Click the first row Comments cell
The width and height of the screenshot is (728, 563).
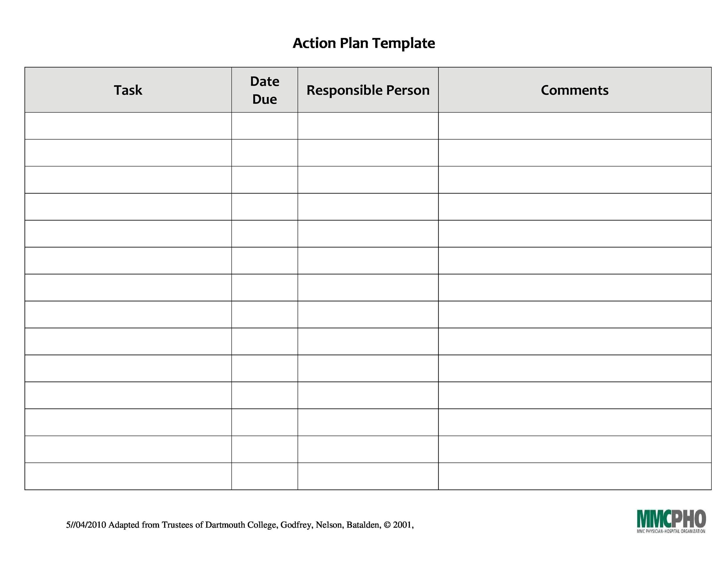click(x=574, y=126)
